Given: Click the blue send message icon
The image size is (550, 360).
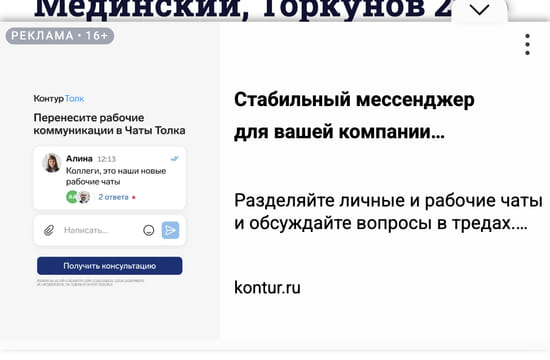Looking at the screenshot, I should [x=170, y=230].
